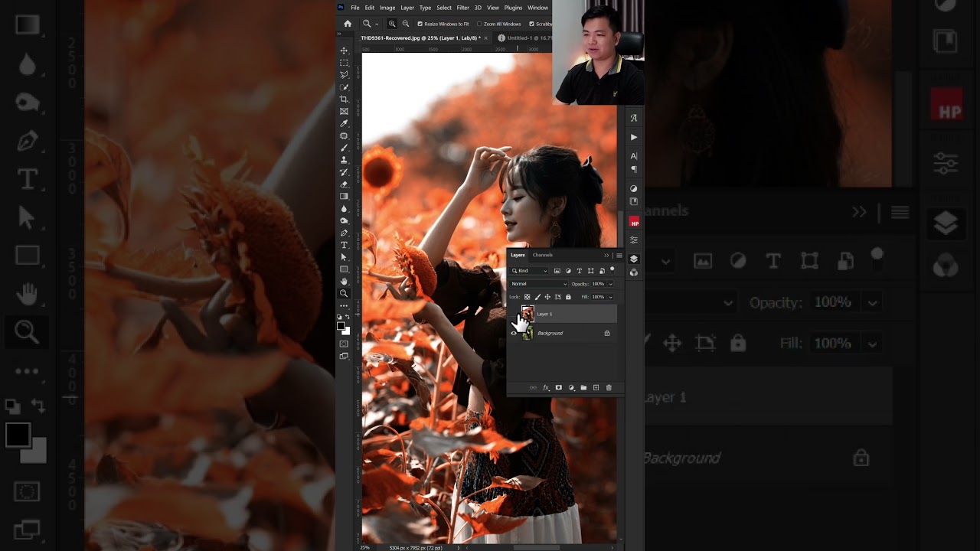Viewport: 980px width, 551px height.
Task: Create a new layer group folder
Action: click(x=583, y=388)
